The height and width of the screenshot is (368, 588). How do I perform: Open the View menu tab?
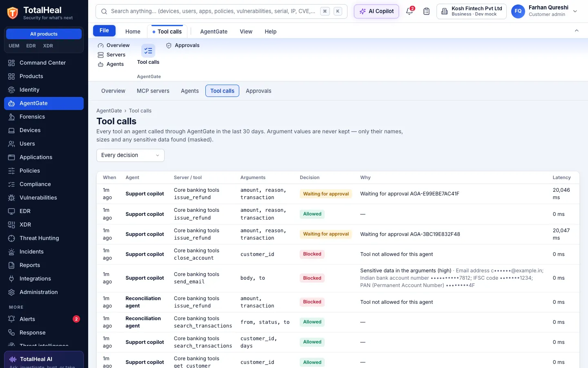click(246, 31)
